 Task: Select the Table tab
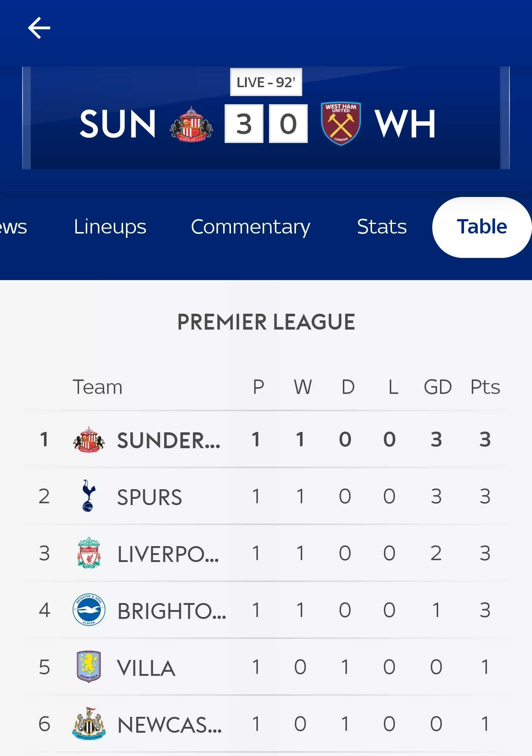482,227
